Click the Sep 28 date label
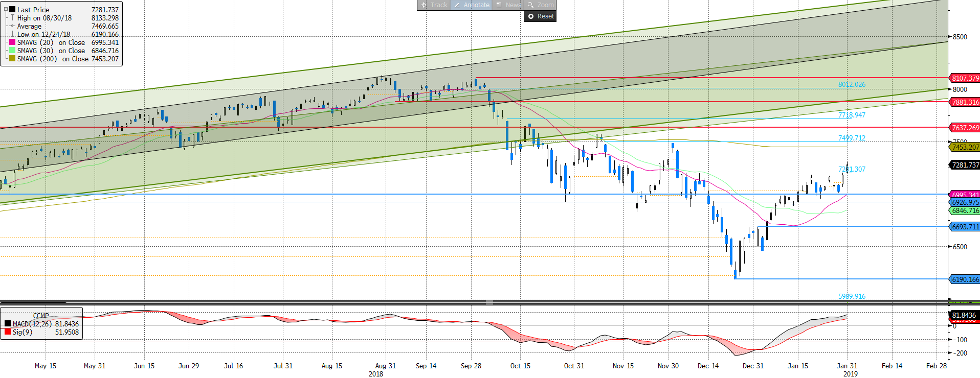980x378 pixels. click(x=471, y=366)
